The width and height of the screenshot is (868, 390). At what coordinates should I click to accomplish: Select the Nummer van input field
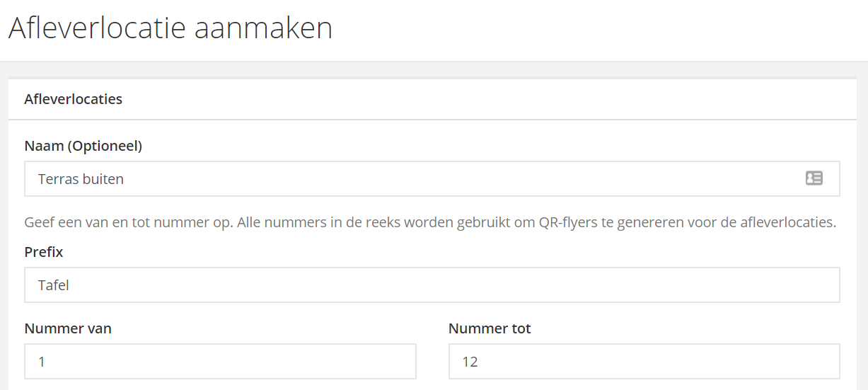220,362
